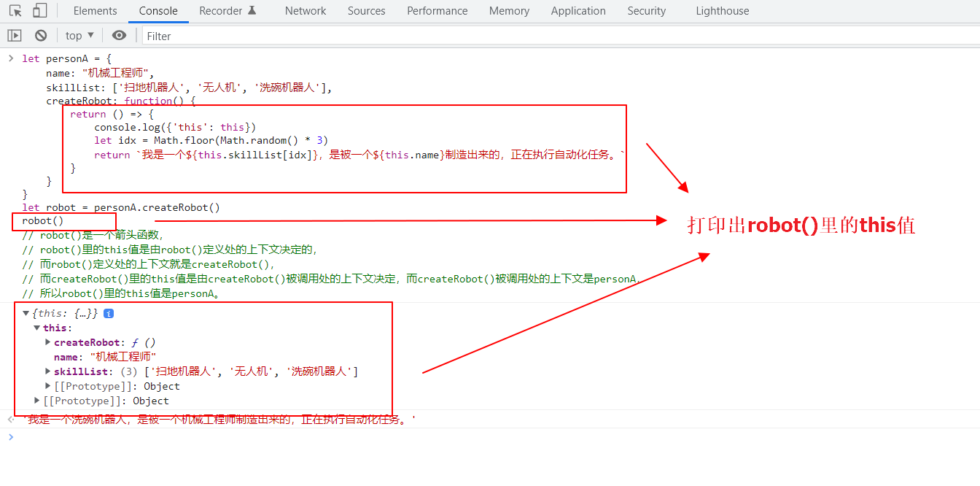The width and height of the screenshot is (980, 486).
Task: Click the Recorder tab cursor icon
Action: click(250, 9)
